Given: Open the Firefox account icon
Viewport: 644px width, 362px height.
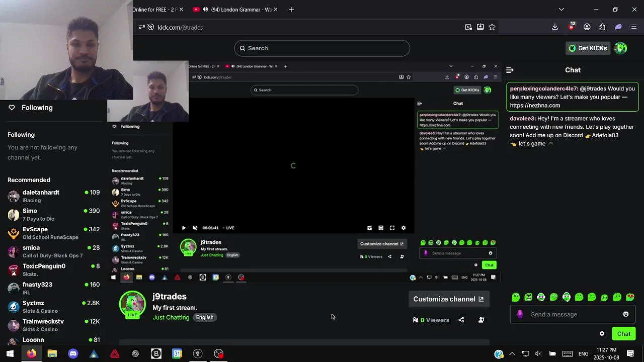Looking at the screenshot, I should tap(587, 27).
